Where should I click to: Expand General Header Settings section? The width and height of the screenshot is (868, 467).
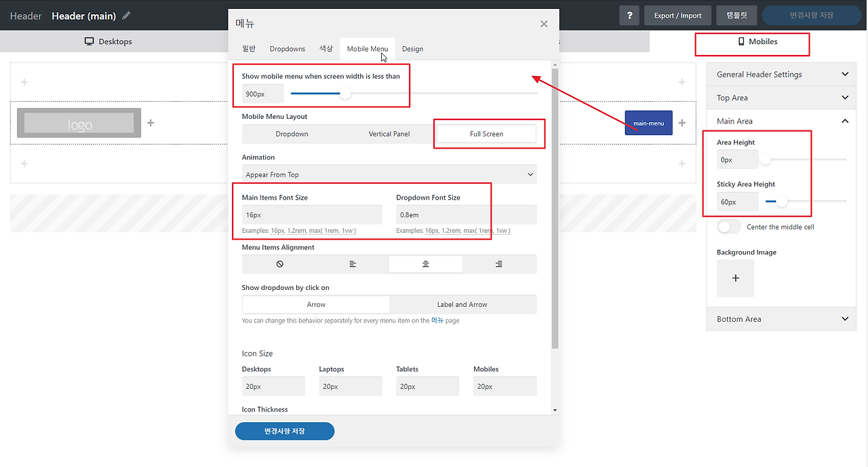pyautogui.click(x=781, y=75)
